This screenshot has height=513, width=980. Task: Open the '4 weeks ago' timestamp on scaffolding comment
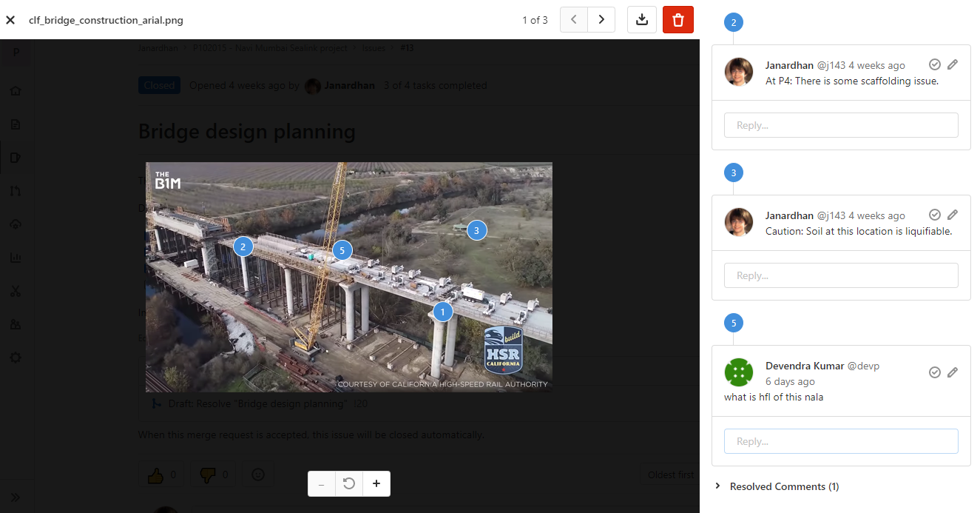tap(876, 65)
